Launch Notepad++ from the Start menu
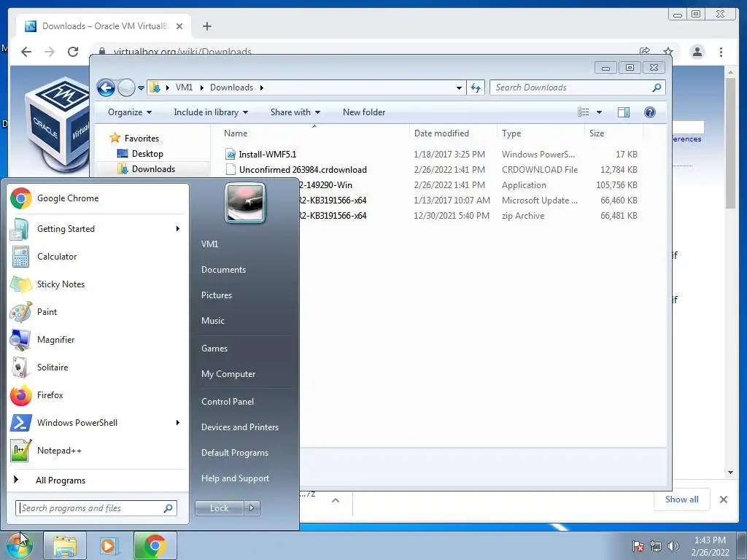 tap(98, 451)
